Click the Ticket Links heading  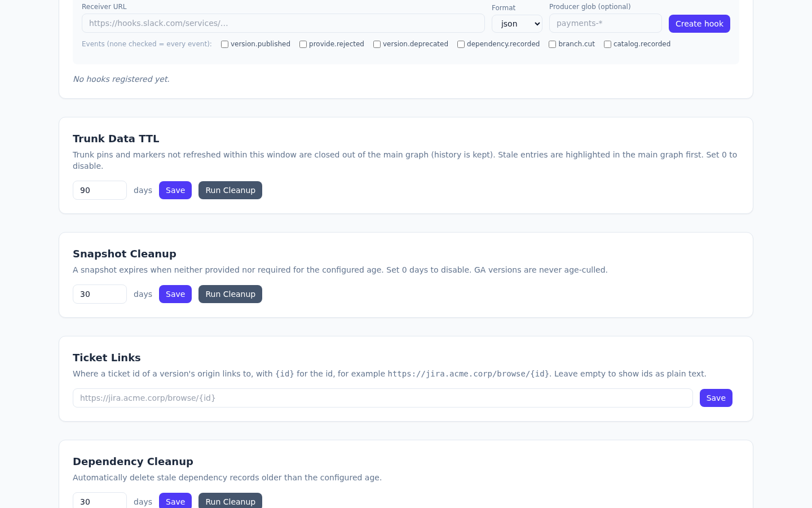pos(107,358)
